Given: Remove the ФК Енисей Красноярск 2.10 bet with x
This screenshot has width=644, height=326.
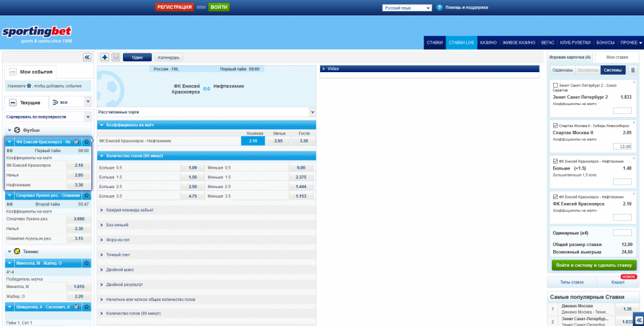Looking at the screenshot, I should click(x=634, y=193).
